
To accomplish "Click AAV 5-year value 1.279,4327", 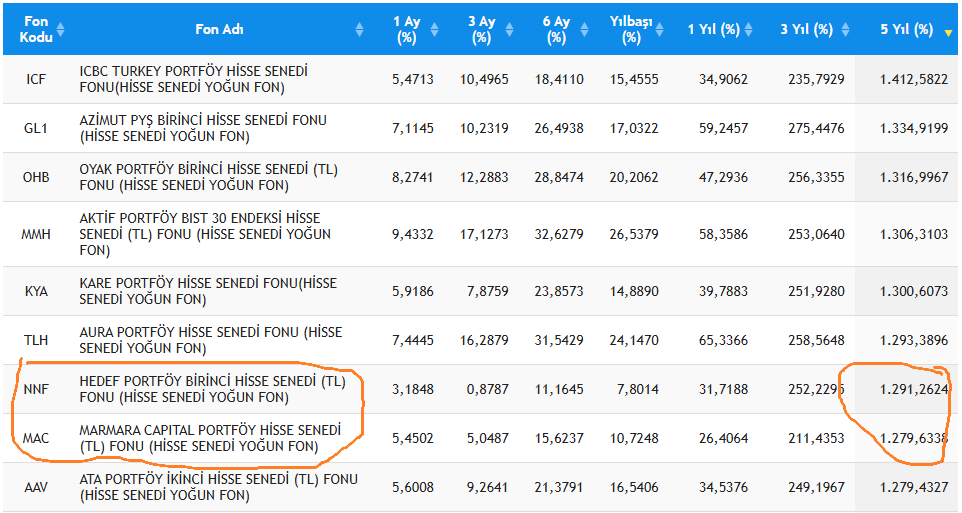I will coord(914,487).
